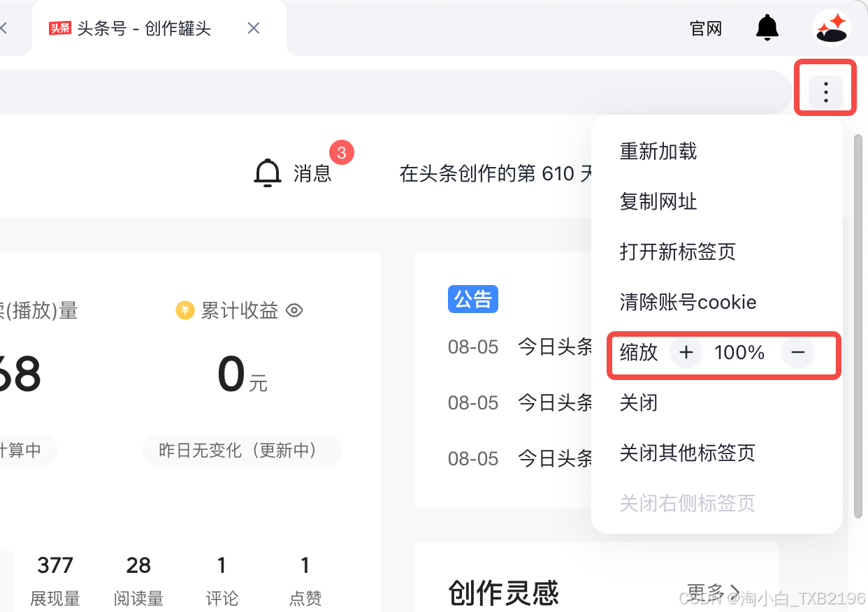Click the 头条 favicon on the tab

[60, 28]
